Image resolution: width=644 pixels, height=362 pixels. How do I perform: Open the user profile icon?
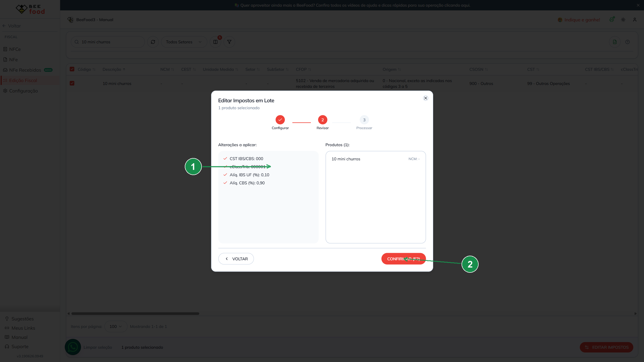coord(635,20)
